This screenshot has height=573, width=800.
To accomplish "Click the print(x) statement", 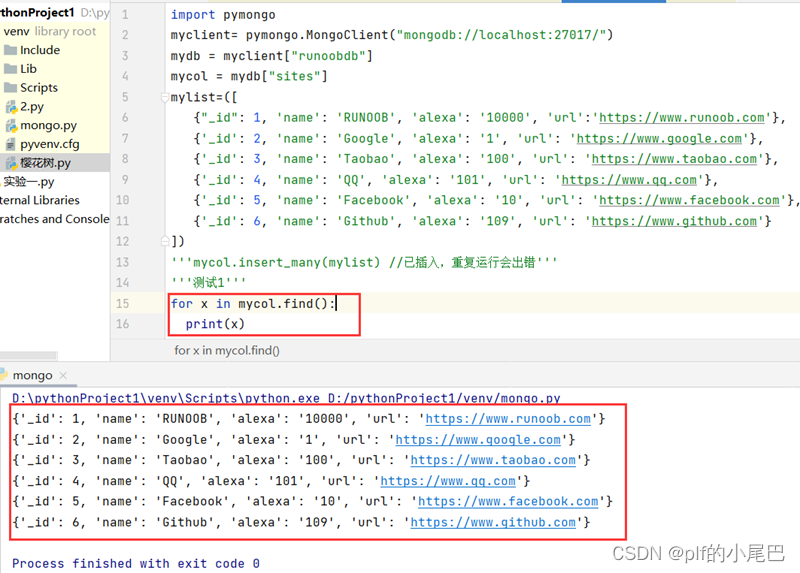I will [215, 324].
